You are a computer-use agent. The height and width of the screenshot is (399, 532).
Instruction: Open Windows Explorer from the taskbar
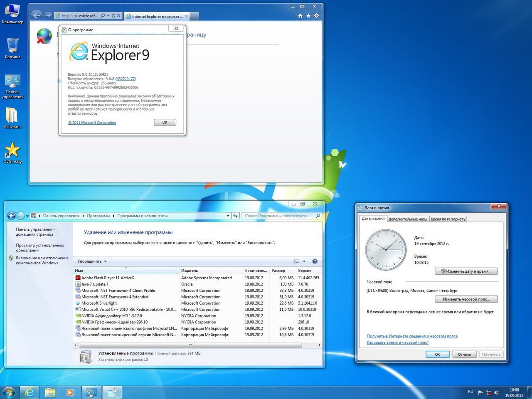[50, 392]
